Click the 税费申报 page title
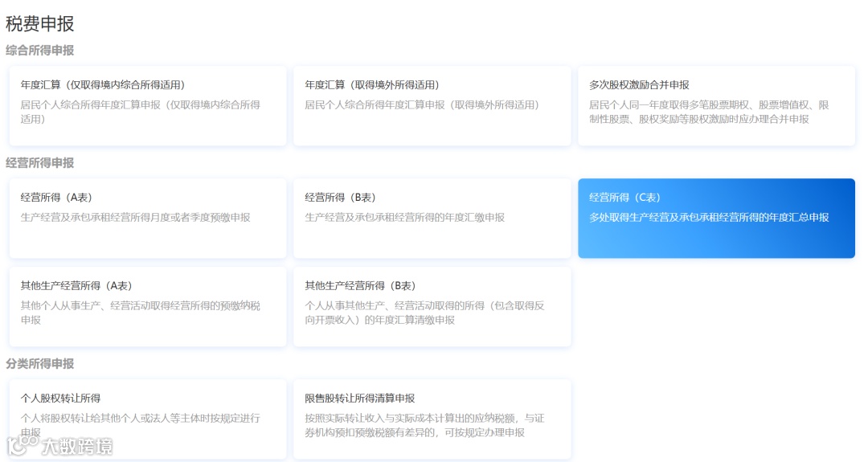The width and height of the screenshot is (868, 462). coord(40,24)
